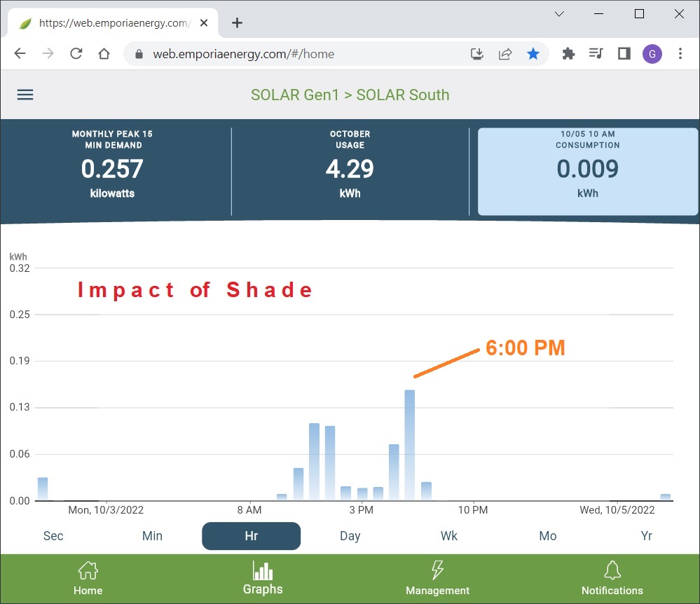Image resolution: width=700 pixels, height=604 pixels.
Task: Select the Mo time scale
Action: pyautogui.click(x=548, y=536)
